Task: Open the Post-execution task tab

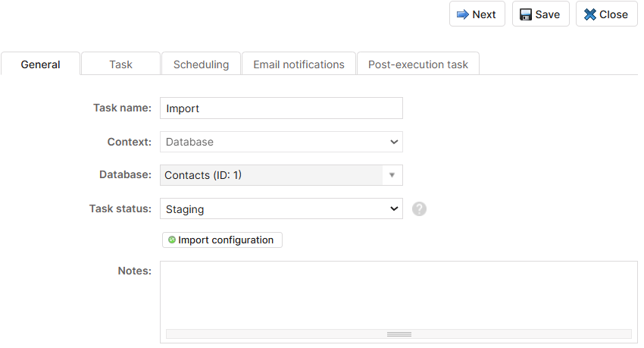Action: (418, 64)
